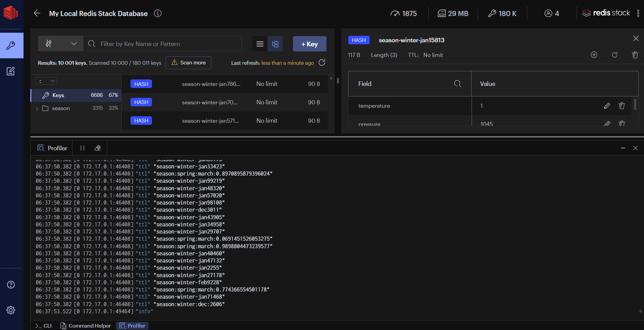The height and width of the screenshot is (330, 644).
Task: Edit the temperature field with the pencil icon
Action: 607,106
